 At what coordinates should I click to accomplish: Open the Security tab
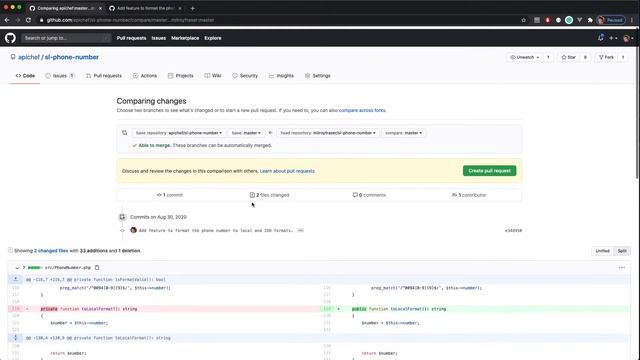point(245,76)
